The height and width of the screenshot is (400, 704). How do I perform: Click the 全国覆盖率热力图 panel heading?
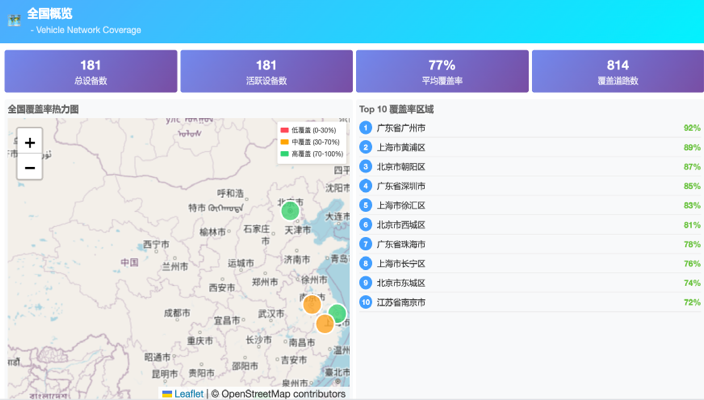click(43, 109)
